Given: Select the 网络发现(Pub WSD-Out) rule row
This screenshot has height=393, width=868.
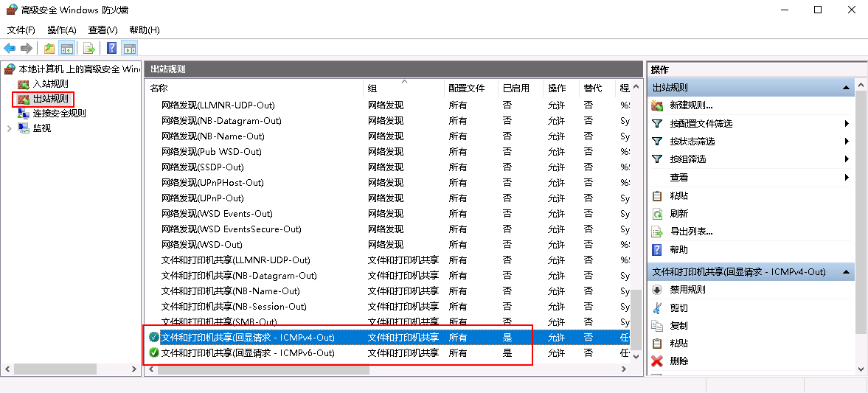Looking at the screenshot, I should pos(387,152).
